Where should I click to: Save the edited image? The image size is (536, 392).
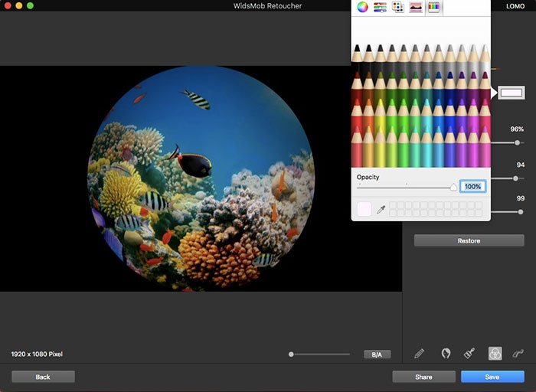(492, 377)
